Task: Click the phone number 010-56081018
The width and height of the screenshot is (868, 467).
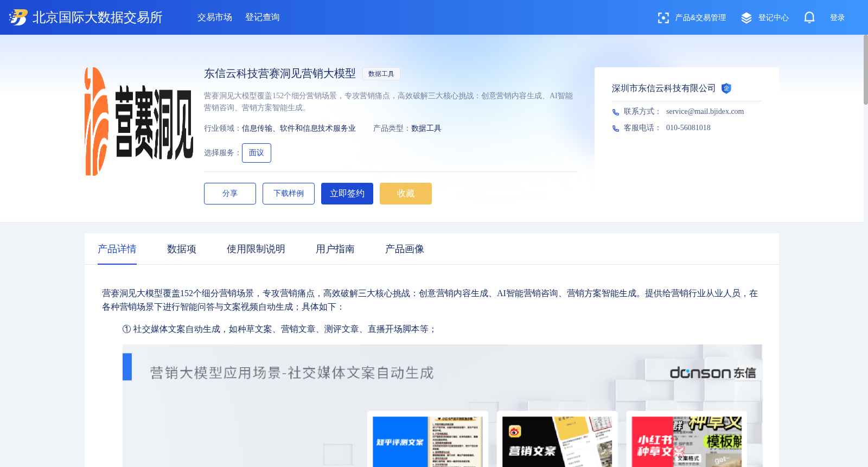Action: pyautogui.click(x=688, y=128)
